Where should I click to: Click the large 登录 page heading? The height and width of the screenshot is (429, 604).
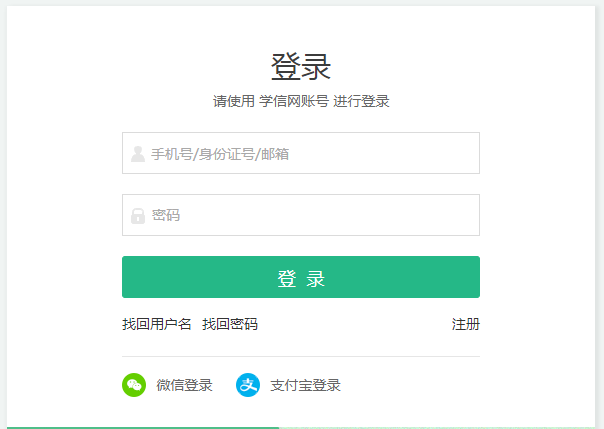(x=301, y=67)
